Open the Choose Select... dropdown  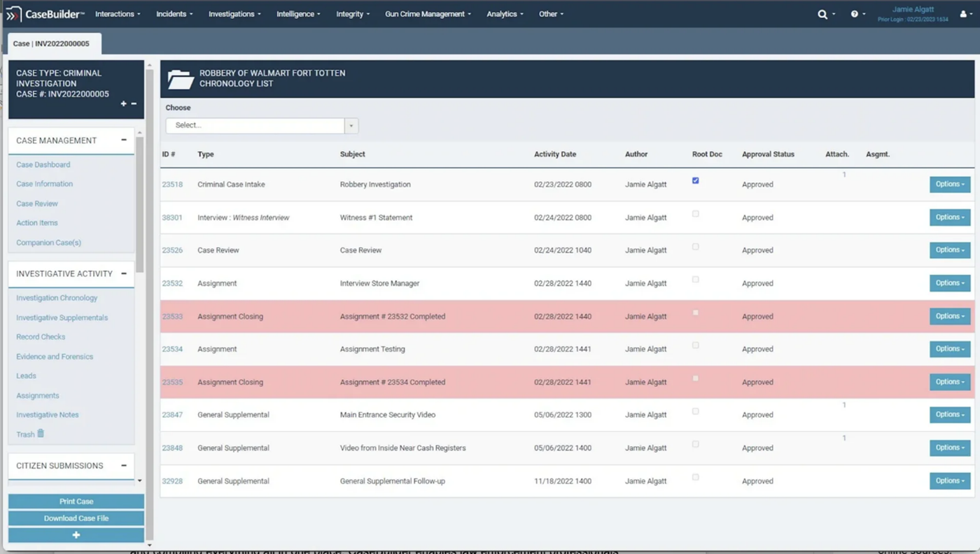(x=262, y=125)
